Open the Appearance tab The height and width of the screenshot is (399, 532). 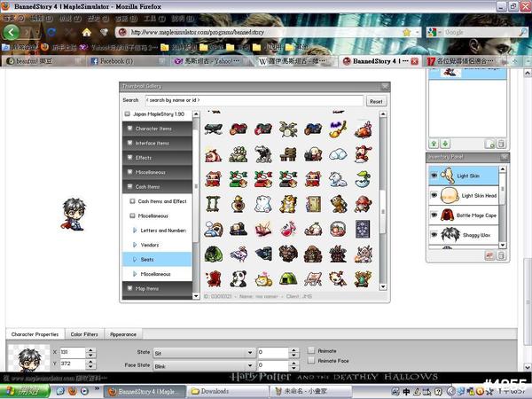[123, 334]
